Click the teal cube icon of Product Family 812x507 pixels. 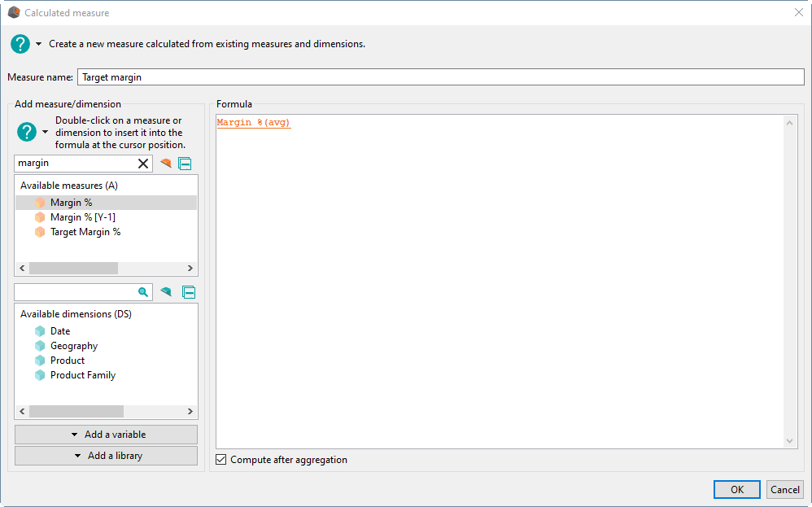click(40, 375)
